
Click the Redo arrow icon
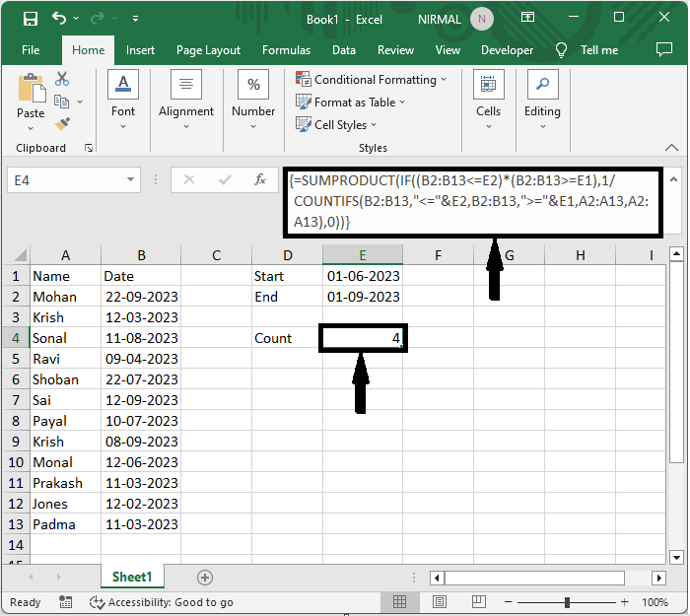tap(98, 18)
